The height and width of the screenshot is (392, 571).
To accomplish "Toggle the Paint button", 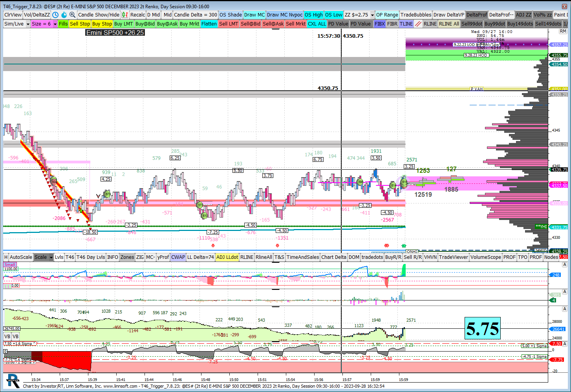I will tap(560, 15).
